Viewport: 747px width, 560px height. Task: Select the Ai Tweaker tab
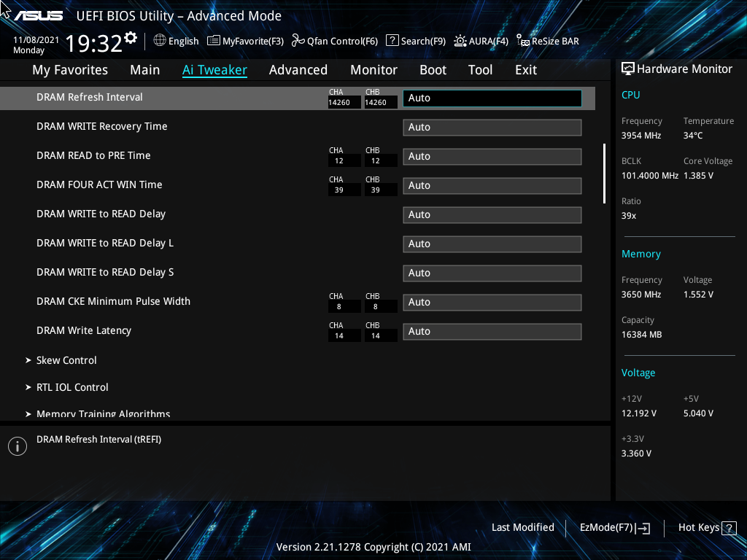click(214, 70)
